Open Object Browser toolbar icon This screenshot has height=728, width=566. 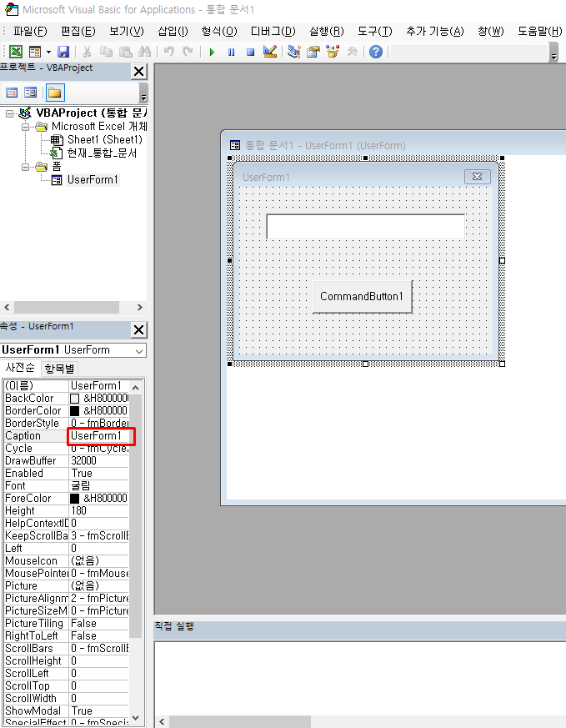click(333, 52)
